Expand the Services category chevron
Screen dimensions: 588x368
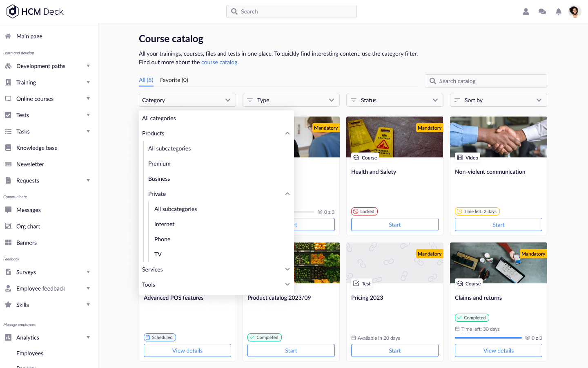[287, 269]
